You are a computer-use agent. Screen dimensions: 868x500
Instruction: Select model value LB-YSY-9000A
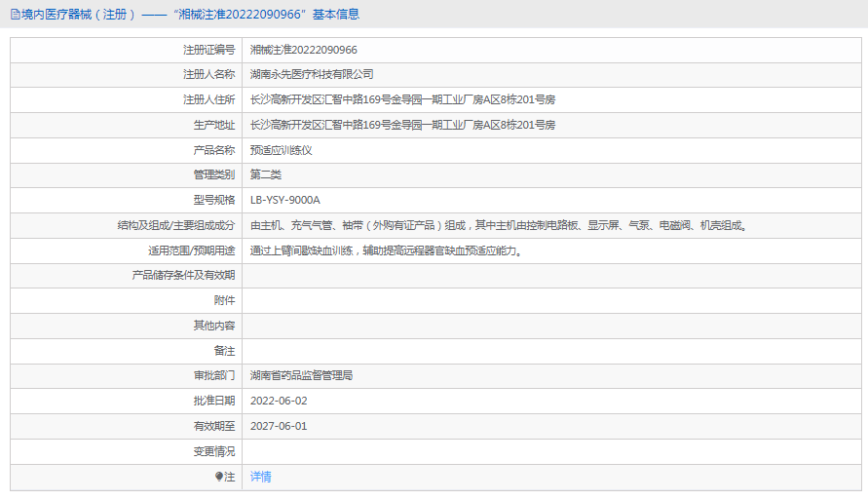click(285, 200)
